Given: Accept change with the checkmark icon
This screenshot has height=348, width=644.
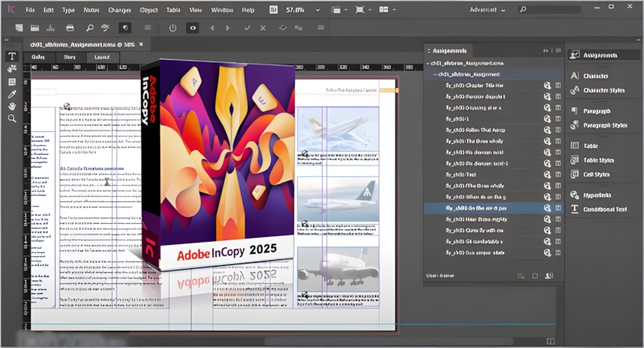Looking at the screenshot, I should point(247,28).
